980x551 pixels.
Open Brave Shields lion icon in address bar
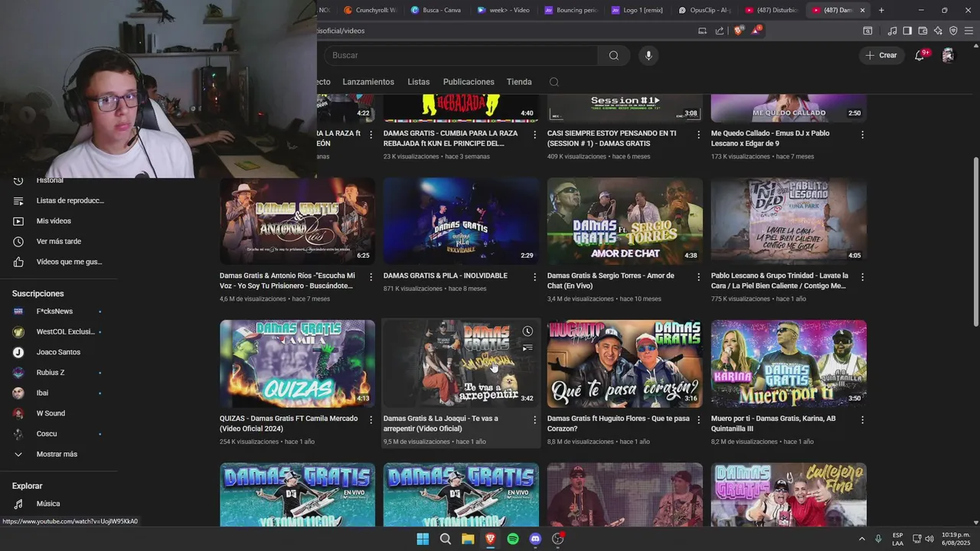coord(738,31)
